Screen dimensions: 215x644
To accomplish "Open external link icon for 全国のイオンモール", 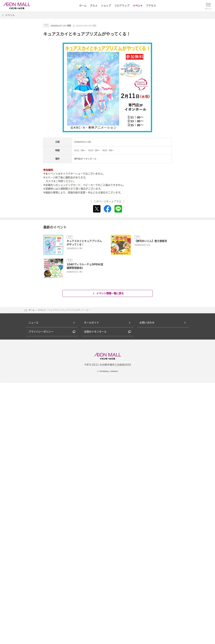I will [129, 332].
